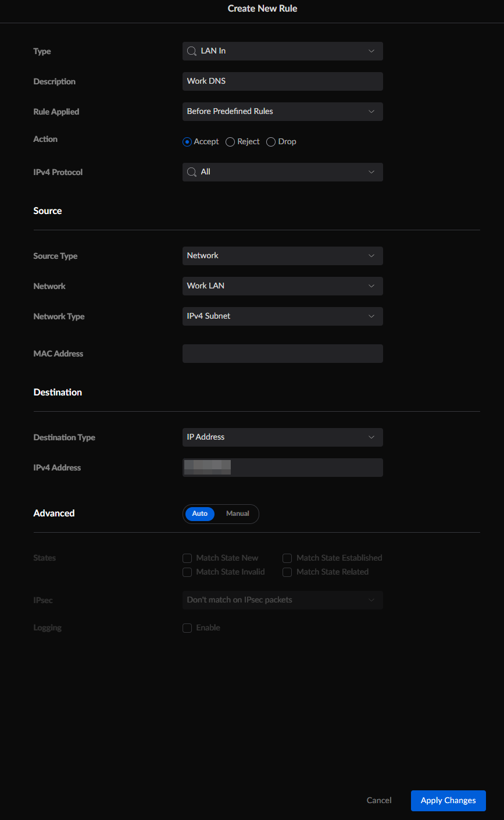Click the Destination section heading
Image resolution: width=504 pixels, height=820 pixels.
(x=58, y=393)
